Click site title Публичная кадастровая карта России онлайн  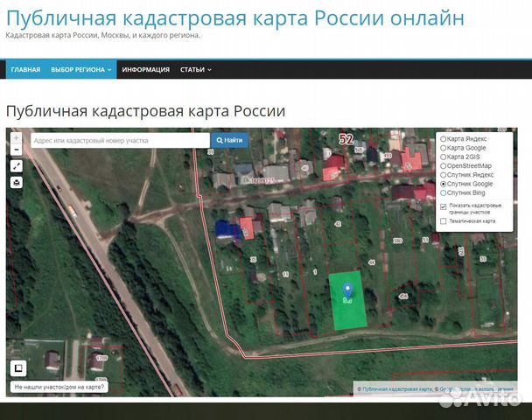pos(235,18)
